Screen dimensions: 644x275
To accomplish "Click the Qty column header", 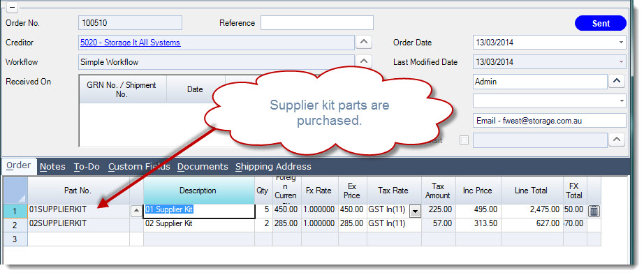I will click(263, 191).
